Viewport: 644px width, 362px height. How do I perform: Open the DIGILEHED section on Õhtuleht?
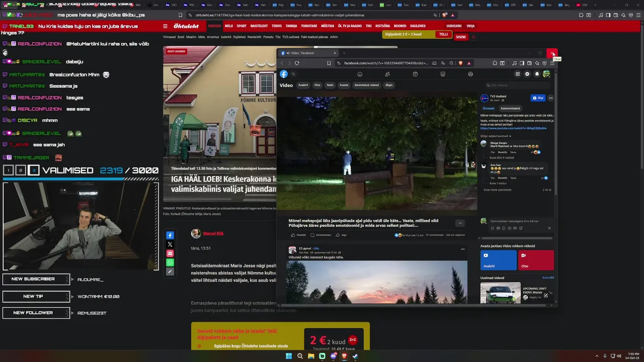pyautogui.click(x=418, y=26)
